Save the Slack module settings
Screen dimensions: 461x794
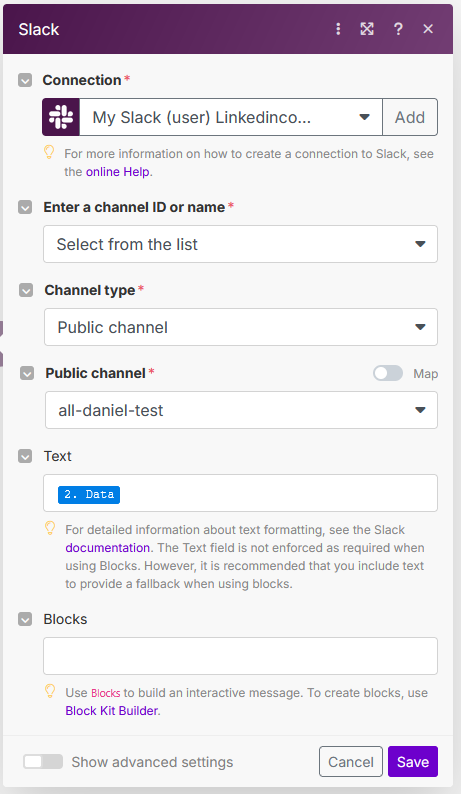pyautogui.click(x=413, y=762)
